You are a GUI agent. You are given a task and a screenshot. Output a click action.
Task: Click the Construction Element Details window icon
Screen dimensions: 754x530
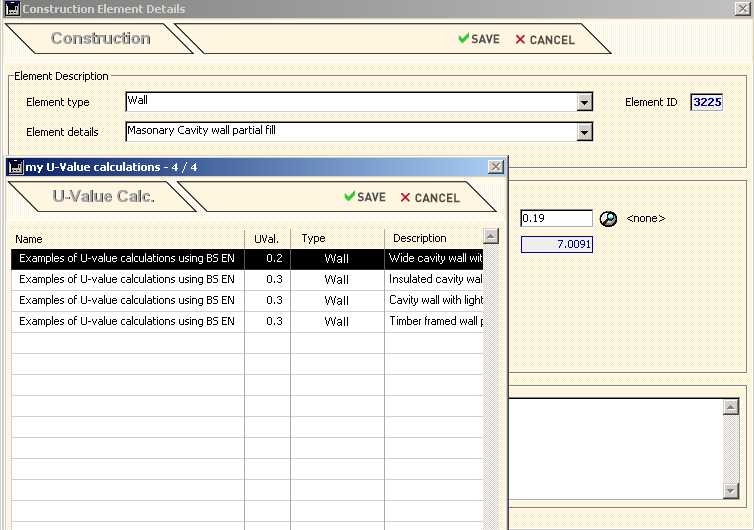[x=12, y=9]
